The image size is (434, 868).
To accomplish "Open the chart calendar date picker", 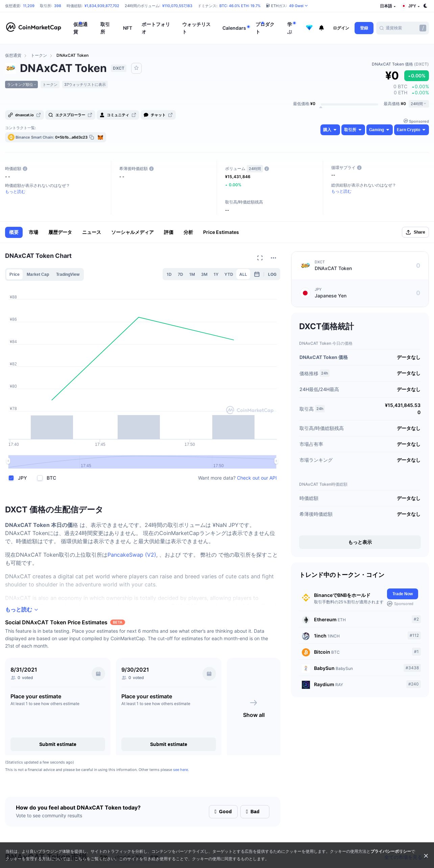I will click(x=257, y=274).
